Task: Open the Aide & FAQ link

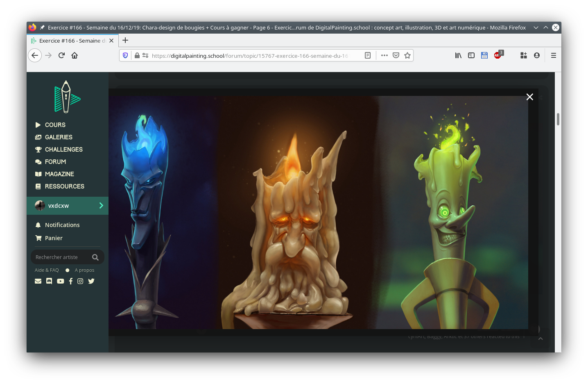Action: tap(47, 270)
